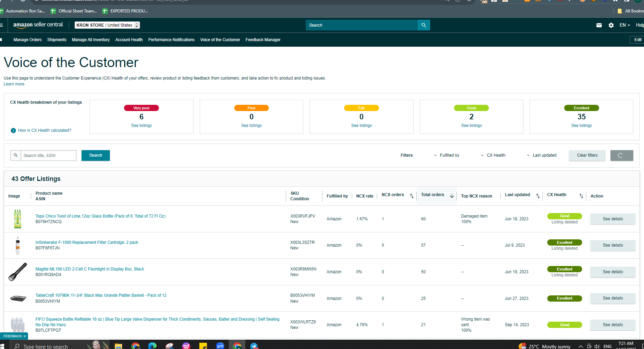Click the top Seller Central Search field
The height and width of the screenshot is (349, 644).
(362, 25)
